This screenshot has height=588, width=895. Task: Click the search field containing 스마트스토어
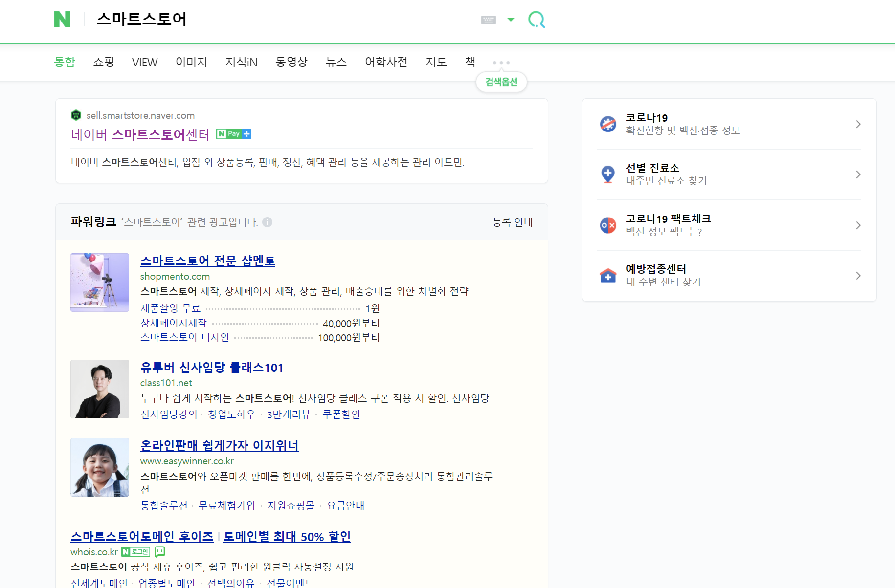coord(284,20)
